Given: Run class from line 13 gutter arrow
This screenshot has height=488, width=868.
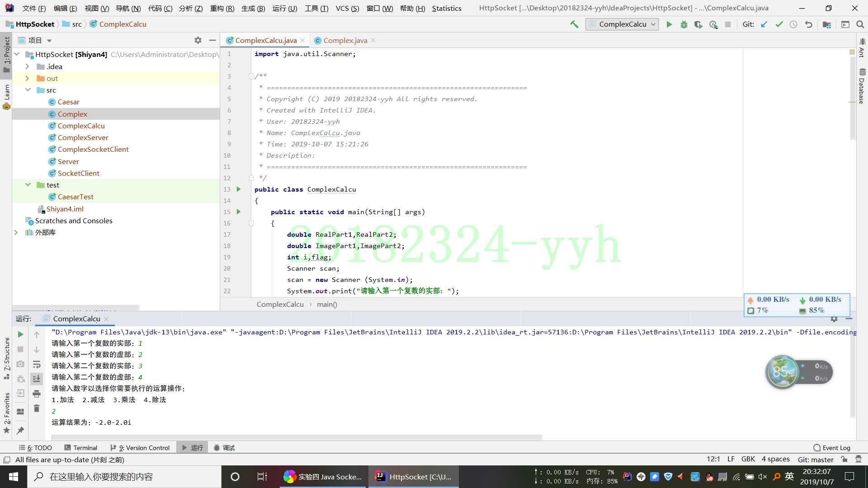Looking at the screenshot, I should point(239,189).
